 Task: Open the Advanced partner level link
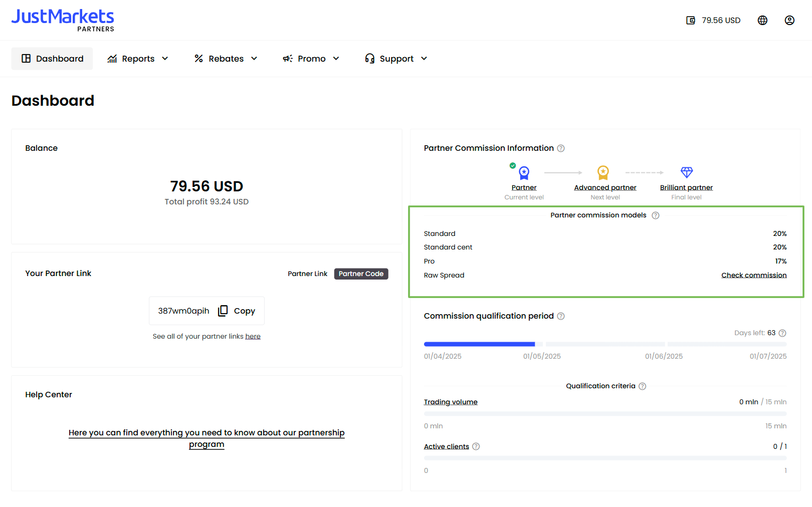pyautogui.click(x=605, y=187)
